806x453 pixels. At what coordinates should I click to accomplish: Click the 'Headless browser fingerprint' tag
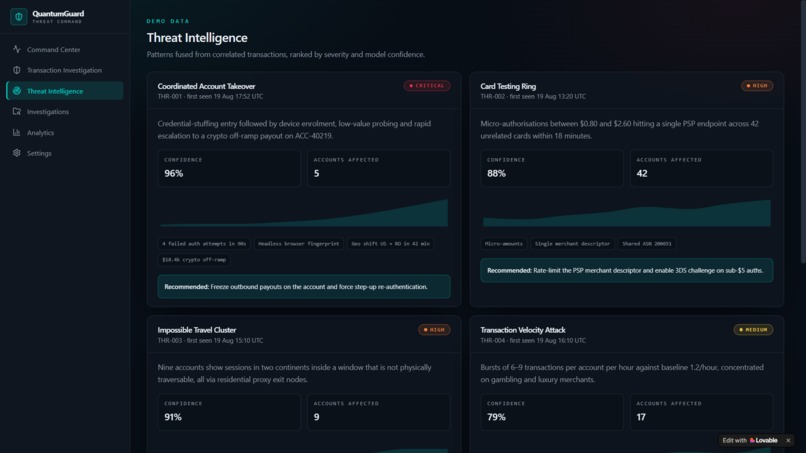pyautogui.click(x=299, y=244)
